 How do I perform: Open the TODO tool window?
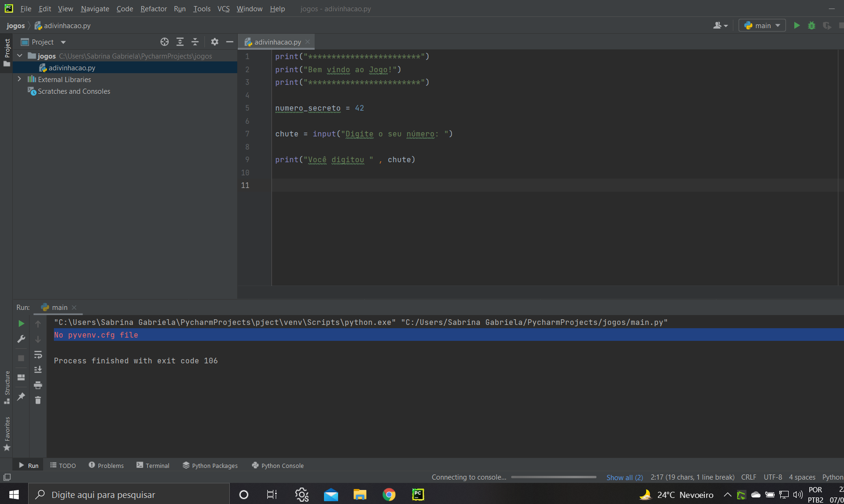(63, 466)
